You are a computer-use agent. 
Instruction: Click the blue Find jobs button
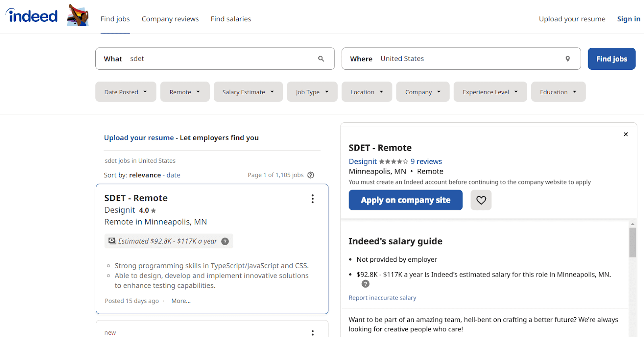coord(611,59)
